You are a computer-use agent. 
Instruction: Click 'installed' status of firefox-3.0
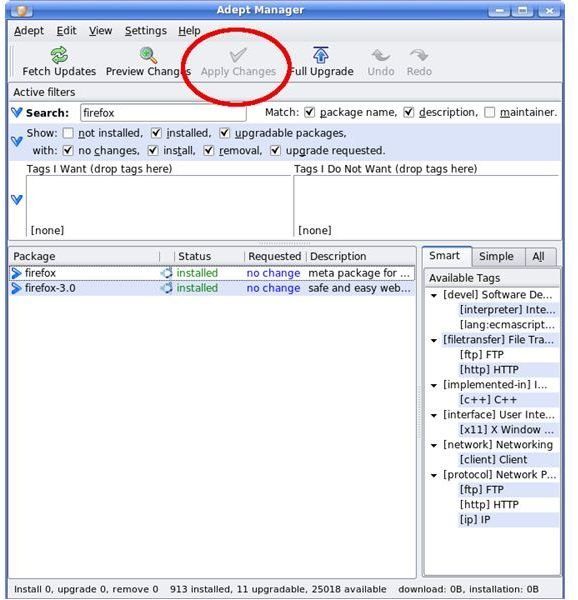[197, 288]
